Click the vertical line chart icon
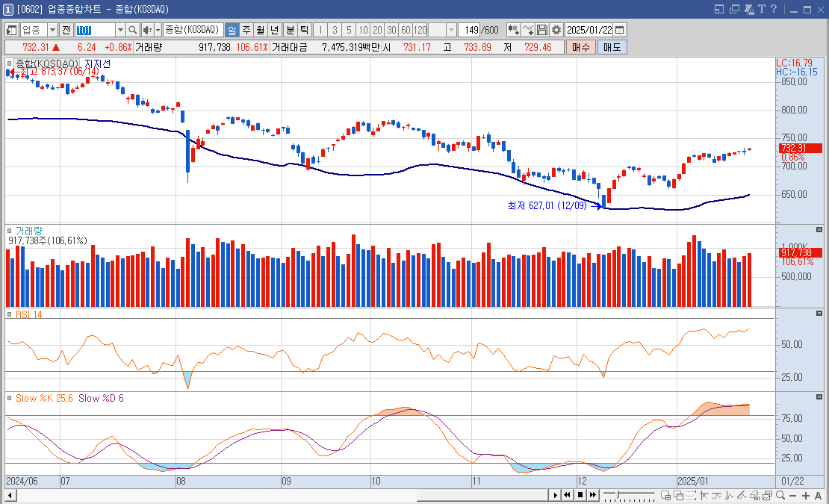 click(x=729, y=495)
